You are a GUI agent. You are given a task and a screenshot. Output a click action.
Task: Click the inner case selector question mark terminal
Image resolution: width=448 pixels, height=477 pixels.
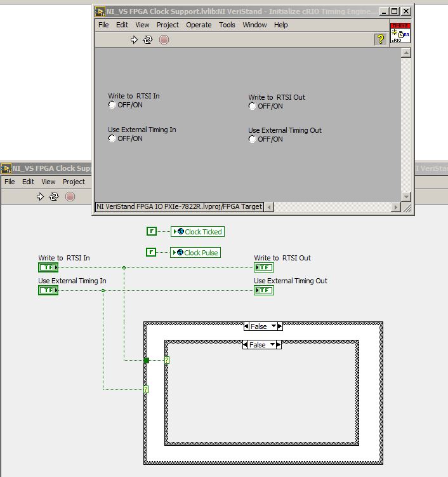coord(167,360)
